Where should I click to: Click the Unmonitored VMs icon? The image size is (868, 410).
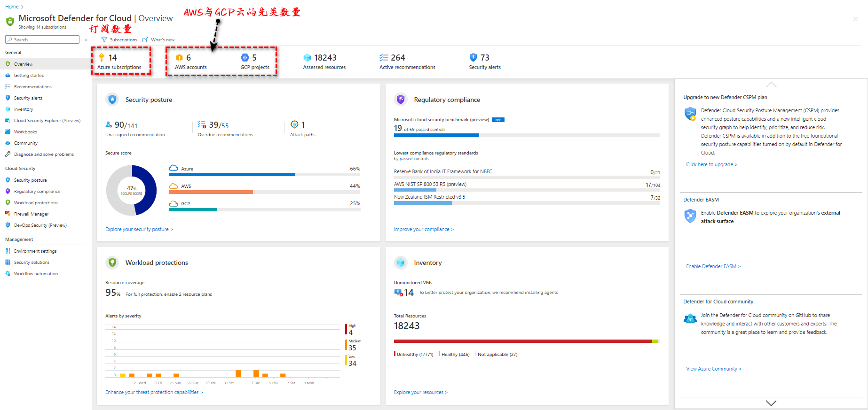[398, 293]
